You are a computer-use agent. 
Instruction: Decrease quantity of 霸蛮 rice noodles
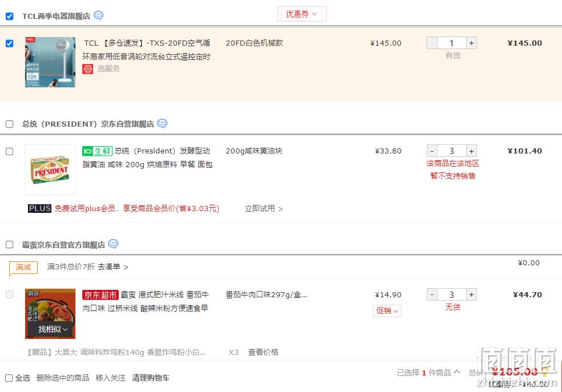432,294
